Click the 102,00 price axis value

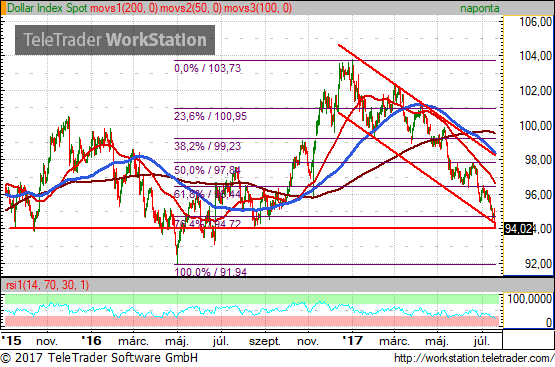535,91
